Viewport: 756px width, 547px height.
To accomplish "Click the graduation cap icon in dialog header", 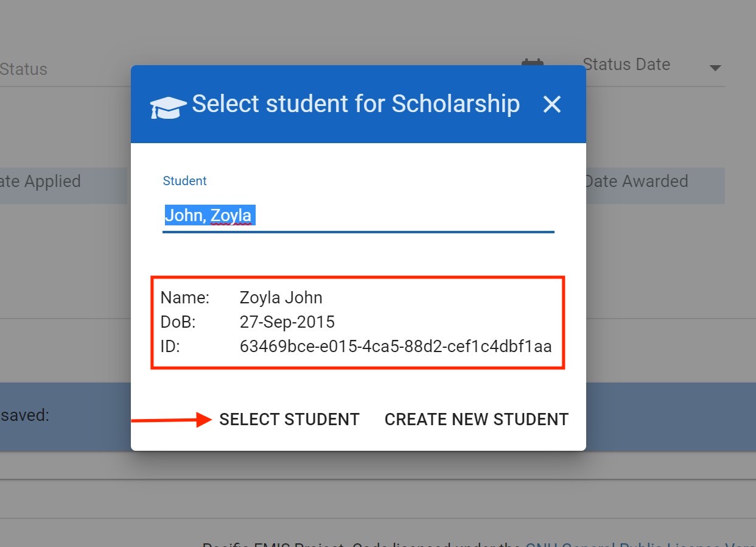I will (168, 107).
